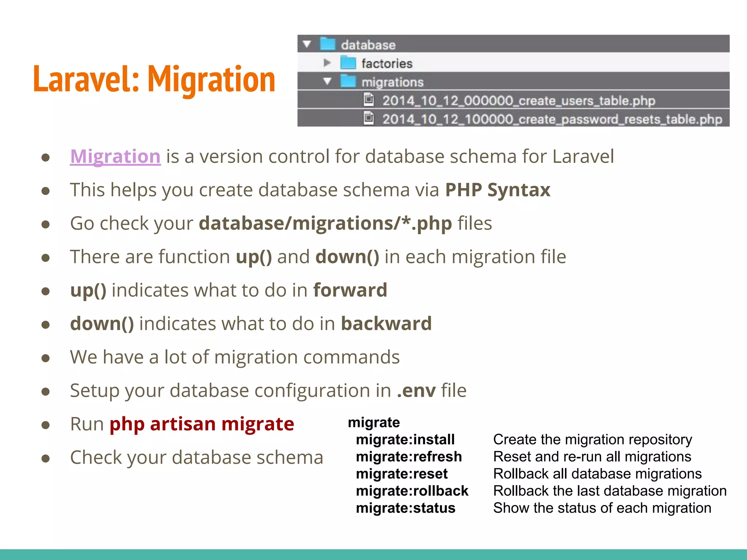
Task: Click the migrate:refresh command text
Action: [x=409, y=456]
